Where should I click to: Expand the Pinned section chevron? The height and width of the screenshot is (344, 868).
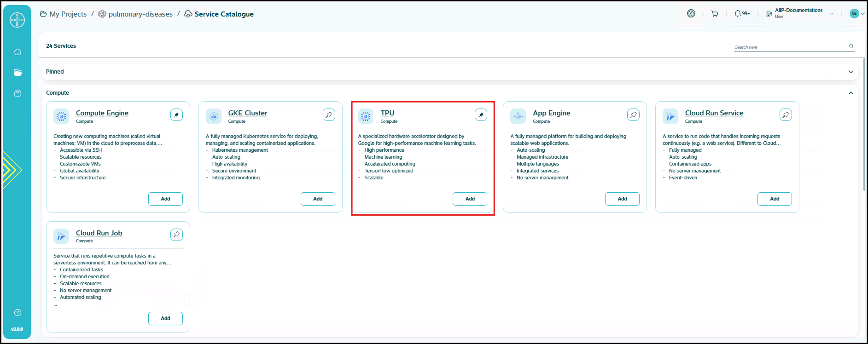click(x=851, y=72)
